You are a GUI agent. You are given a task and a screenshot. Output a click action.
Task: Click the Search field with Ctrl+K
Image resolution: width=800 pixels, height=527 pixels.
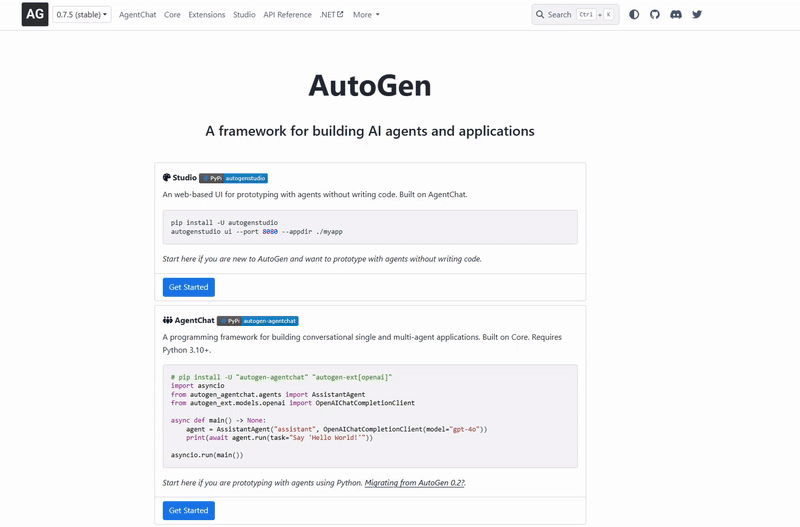(x=575, y=15)
